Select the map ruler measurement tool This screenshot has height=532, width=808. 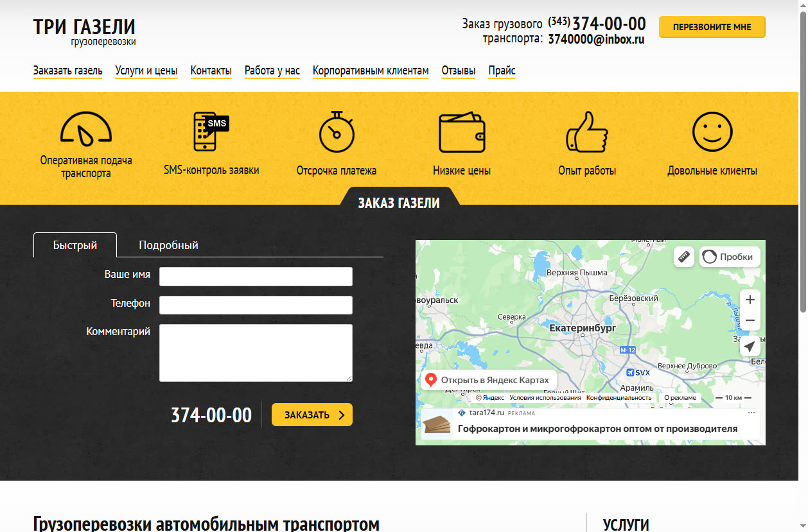(x=684, y=257)
